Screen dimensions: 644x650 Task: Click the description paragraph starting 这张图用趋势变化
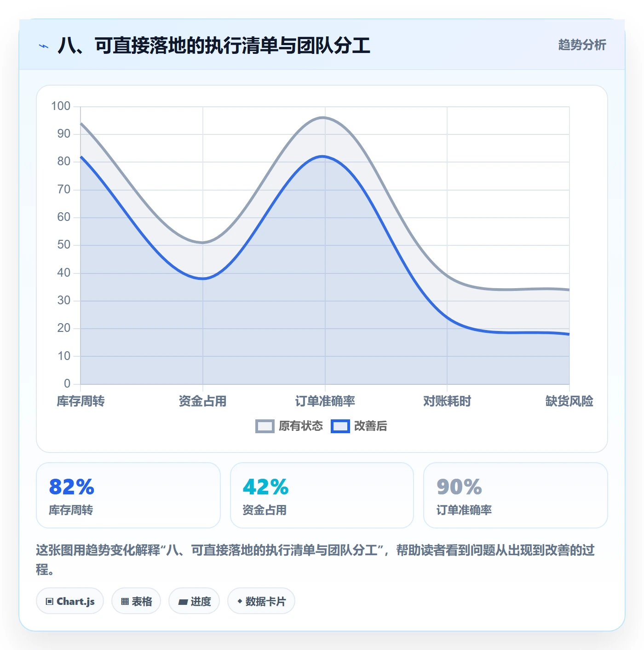(x=316, y=560)
